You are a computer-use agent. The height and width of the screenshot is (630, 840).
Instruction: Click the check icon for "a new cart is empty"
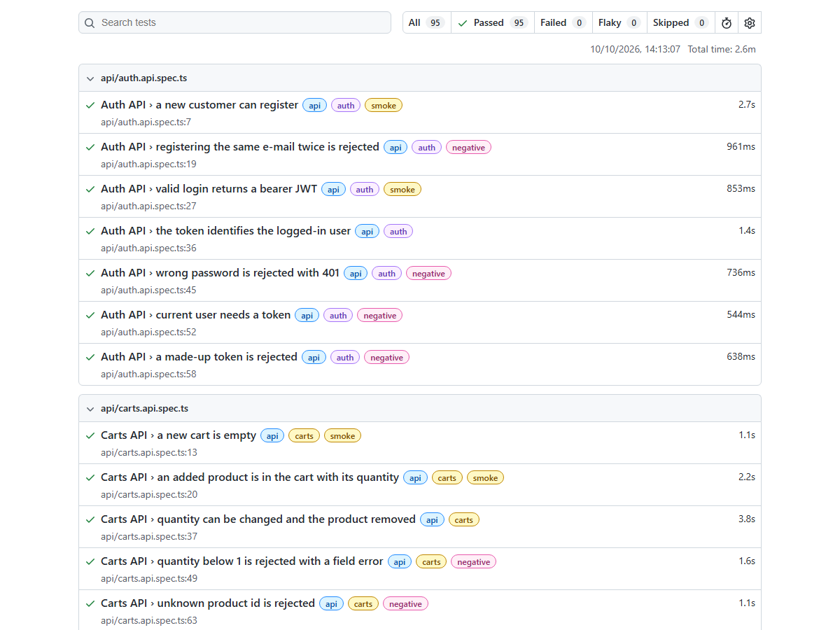[90, 435]
